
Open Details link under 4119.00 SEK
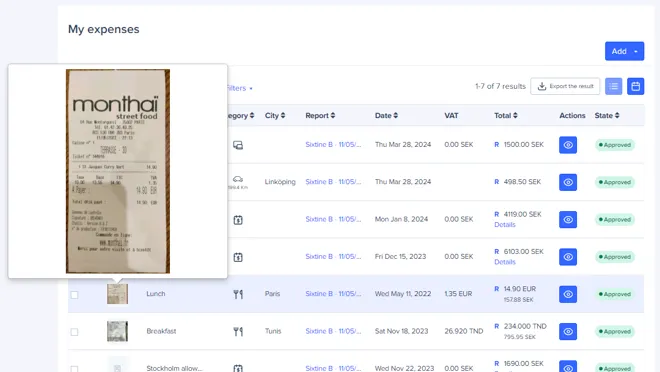click(505, 225)
